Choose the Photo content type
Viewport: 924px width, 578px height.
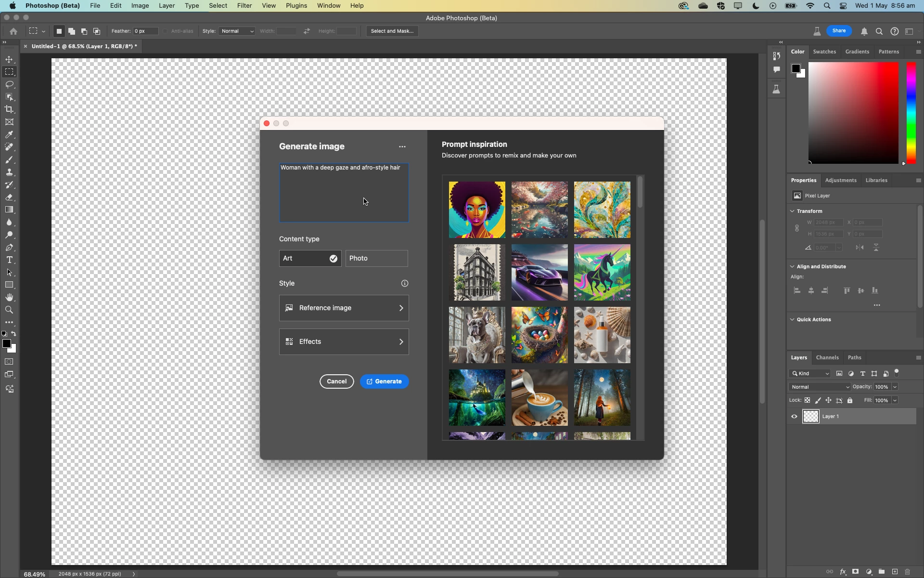[x=376, y=258]
